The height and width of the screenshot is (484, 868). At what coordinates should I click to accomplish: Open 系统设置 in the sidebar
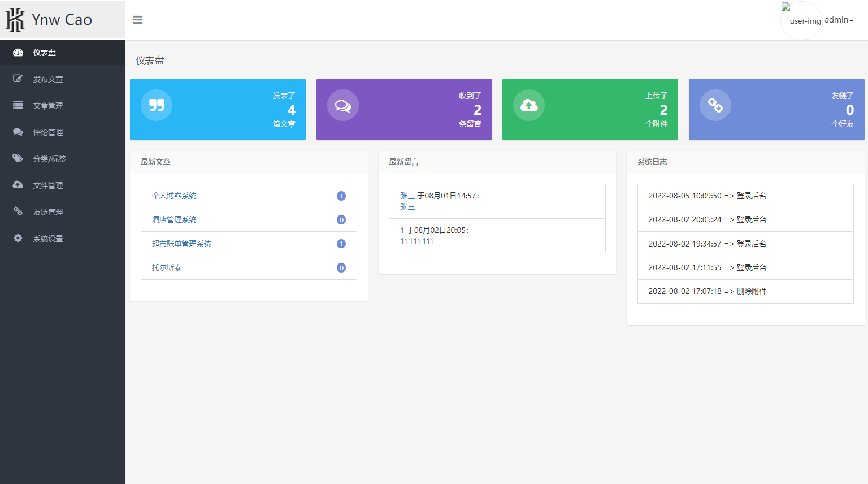coord(62,239)
